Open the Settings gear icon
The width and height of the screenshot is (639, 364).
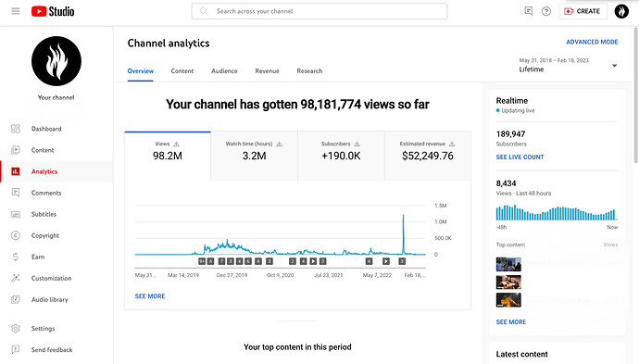(x=16, y=329)
